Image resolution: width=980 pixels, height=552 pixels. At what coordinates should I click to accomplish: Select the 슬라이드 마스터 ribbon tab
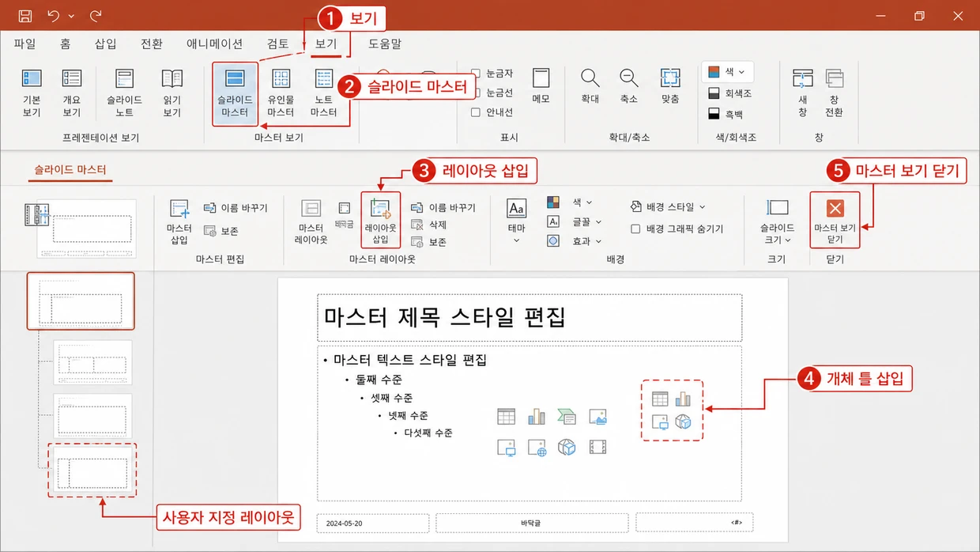70,170
